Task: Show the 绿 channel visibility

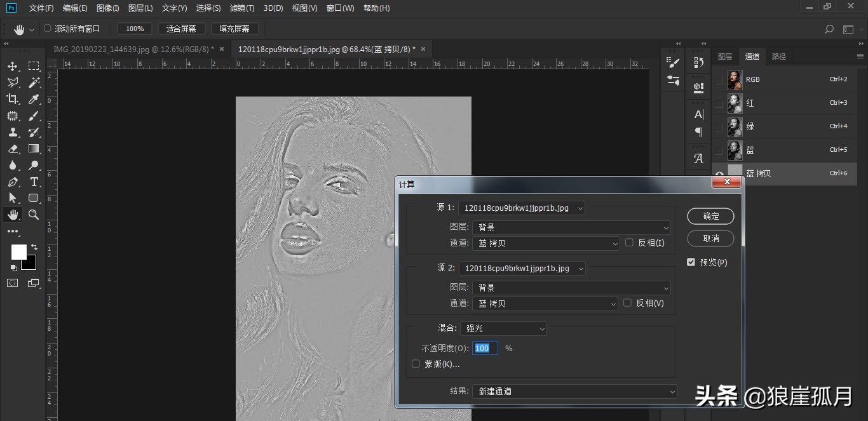Action: point(719,126)
